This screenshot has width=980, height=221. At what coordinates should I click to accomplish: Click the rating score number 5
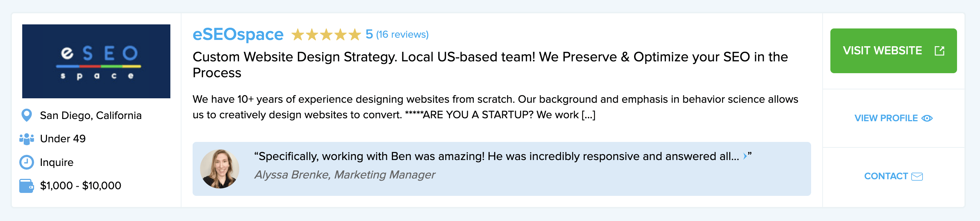[369, 34]
